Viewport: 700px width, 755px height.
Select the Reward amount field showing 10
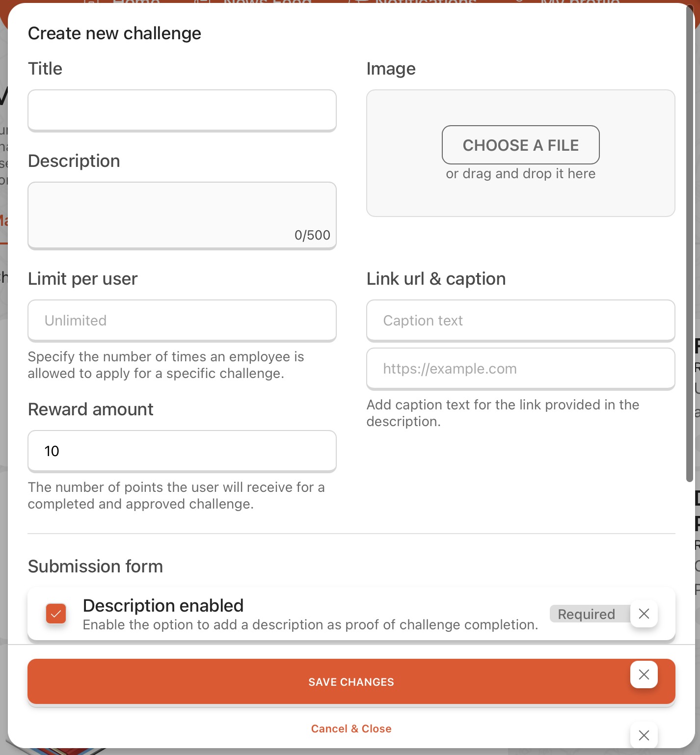tap(182, 451)
